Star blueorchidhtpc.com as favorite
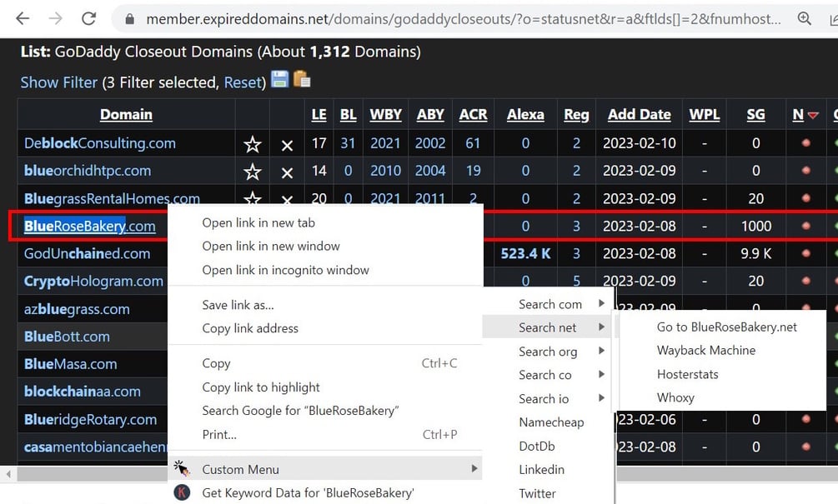 pos(253,172)
